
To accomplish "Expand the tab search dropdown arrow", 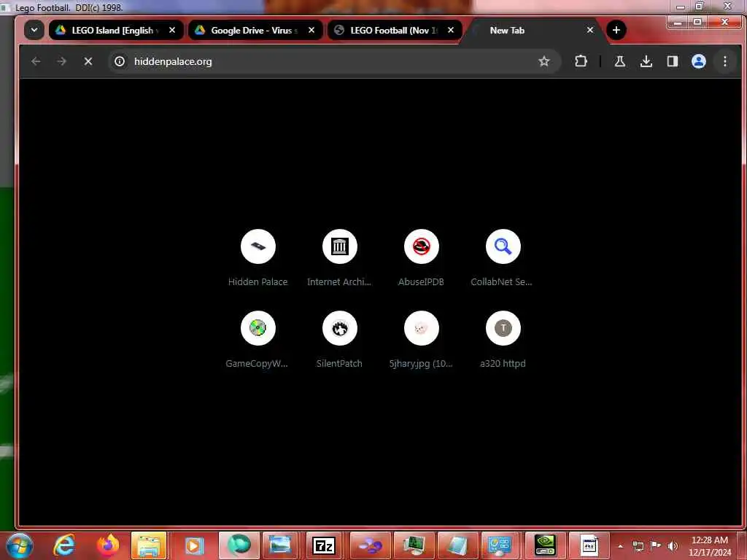I will 34,30.
